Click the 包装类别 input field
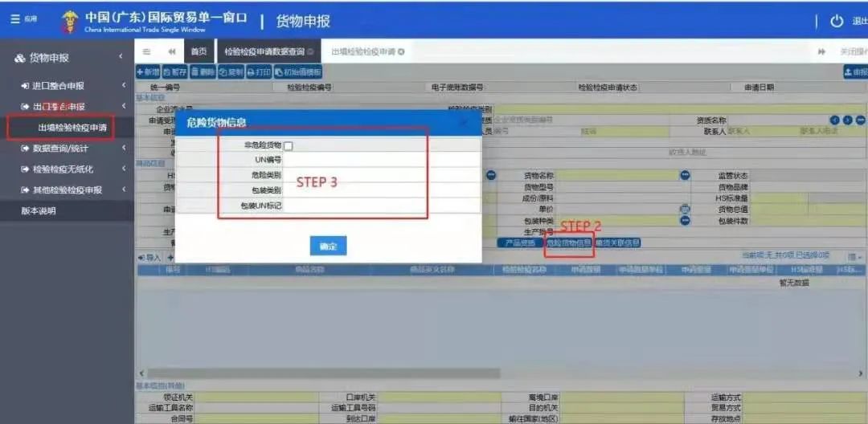868x424 pixels. tap(381, 190)
